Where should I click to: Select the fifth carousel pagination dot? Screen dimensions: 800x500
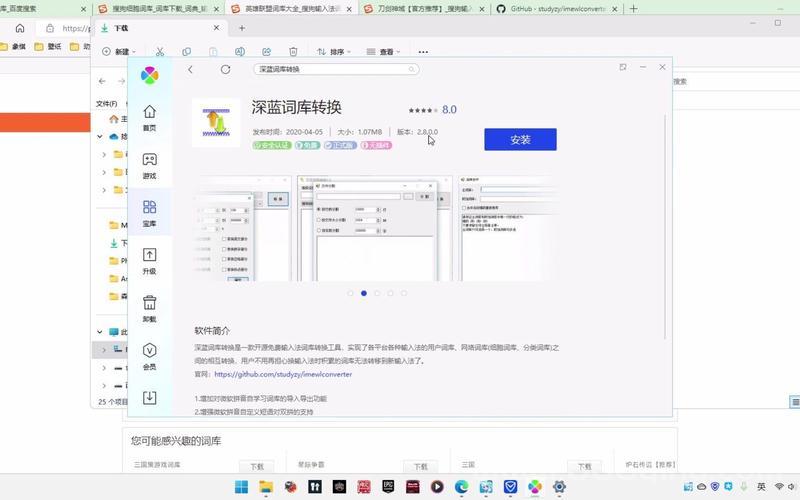click(404, 293)
